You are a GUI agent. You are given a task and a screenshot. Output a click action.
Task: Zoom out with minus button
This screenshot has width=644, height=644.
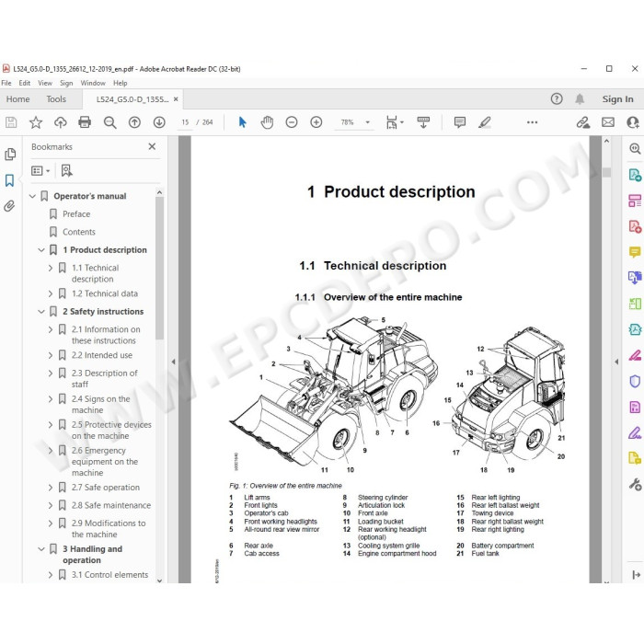[x=292, y=122]
